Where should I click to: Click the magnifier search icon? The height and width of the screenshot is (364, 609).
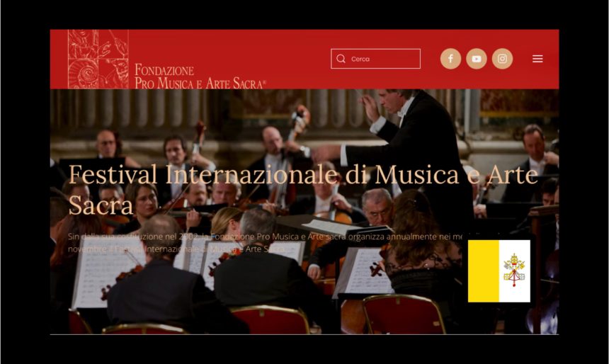(341, 59)
